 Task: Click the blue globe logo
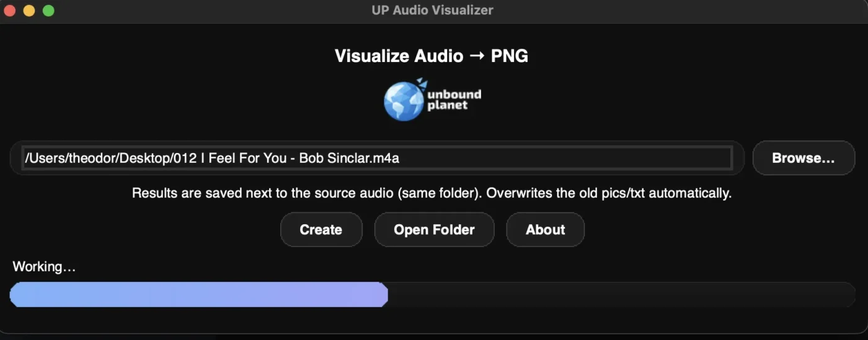(x=403, y=102)
